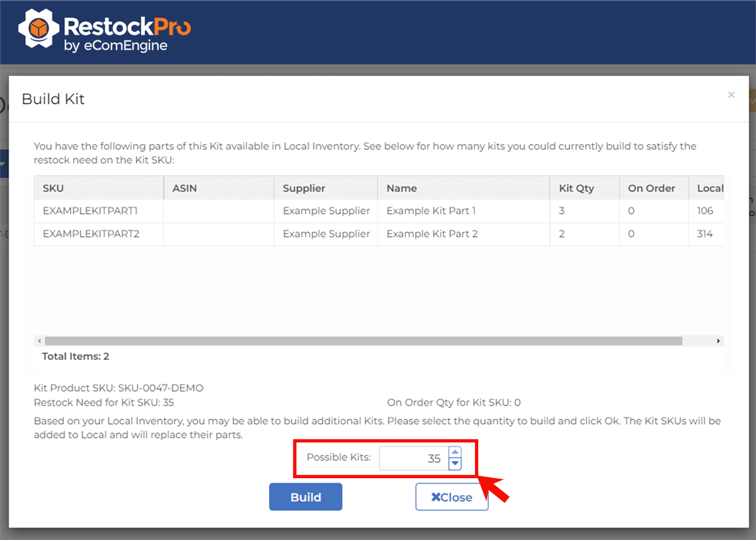The width and height of the screenshot is (756, 540).
Task: Click the Name column header
Action: (401, 188)
